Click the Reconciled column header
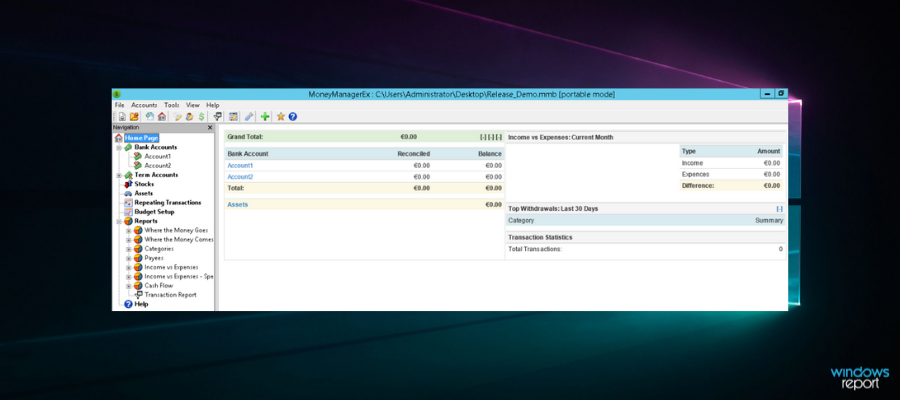This screenshot has width=900, height=400. pos(413,154)
